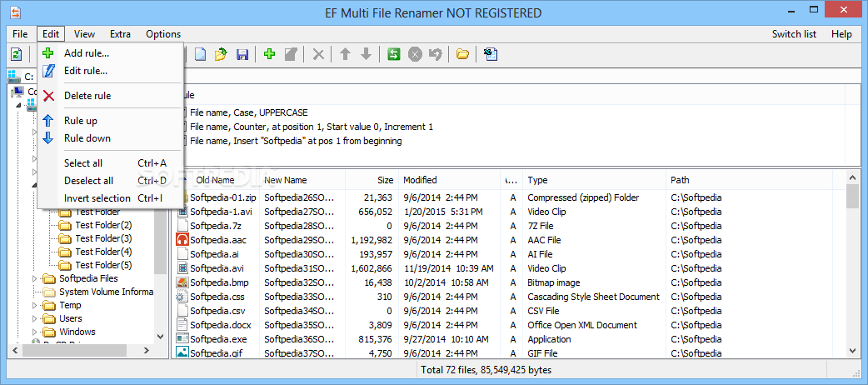Click Switch list in menu bar
The width and height of the screenshot is (868, 385).
coord(795,34)
